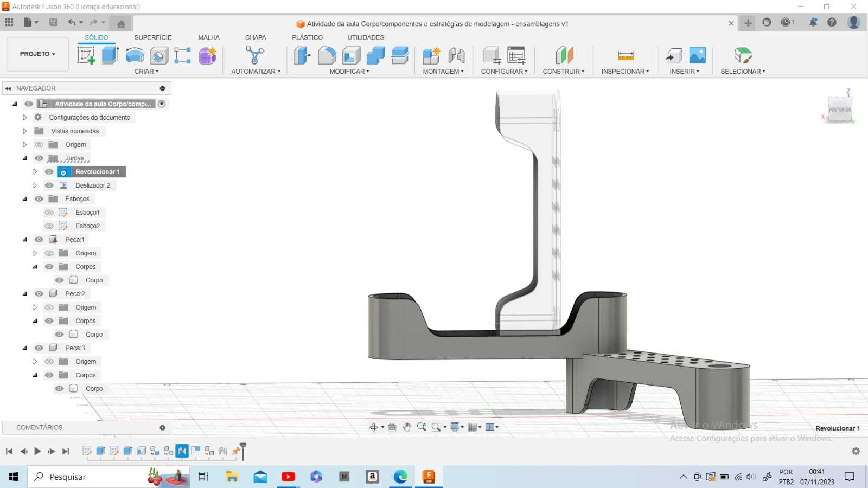
Task: Switch to the PLÁSTICO tab
Action: point(307,37)
